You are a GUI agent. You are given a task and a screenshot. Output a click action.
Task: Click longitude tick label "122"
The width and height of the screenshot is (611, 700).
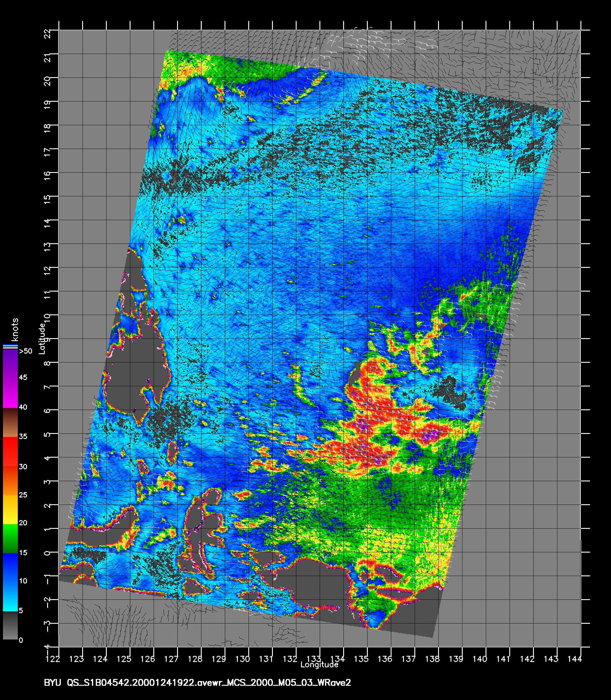52,659
